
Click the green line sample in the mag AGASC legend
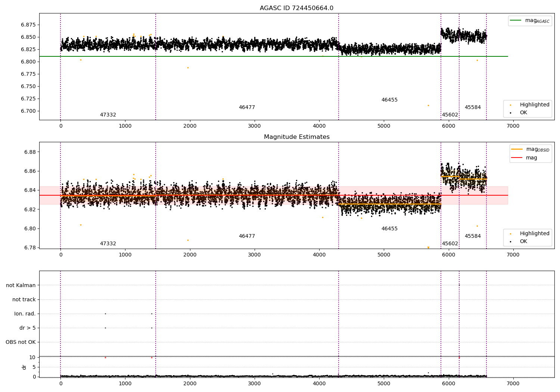516,21
